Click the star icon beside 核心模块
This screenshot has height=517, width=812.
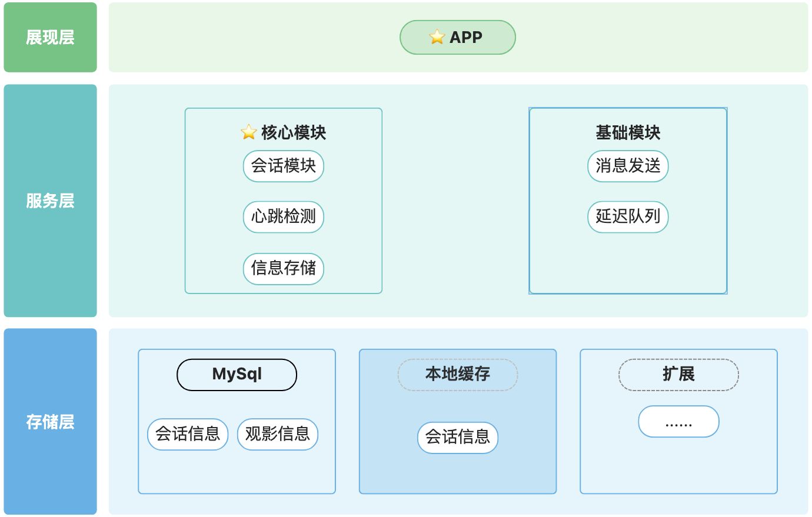(x=249, y=132)
